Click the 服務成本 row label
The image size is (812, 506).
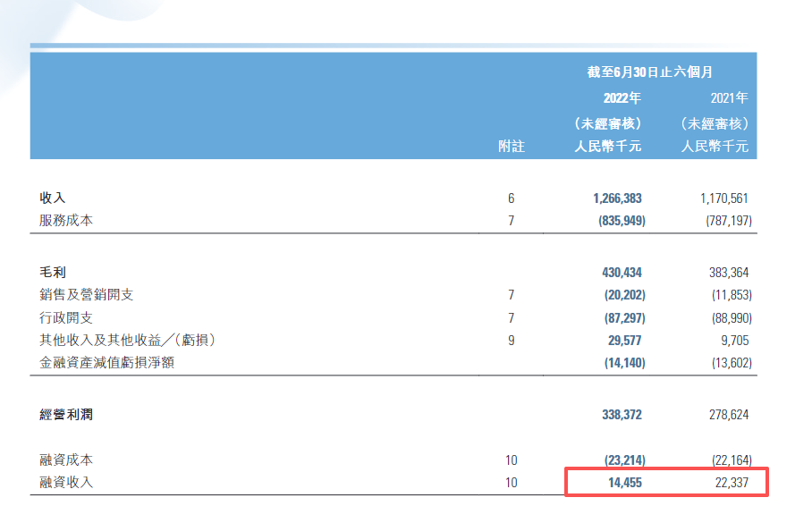click(66, 220)
